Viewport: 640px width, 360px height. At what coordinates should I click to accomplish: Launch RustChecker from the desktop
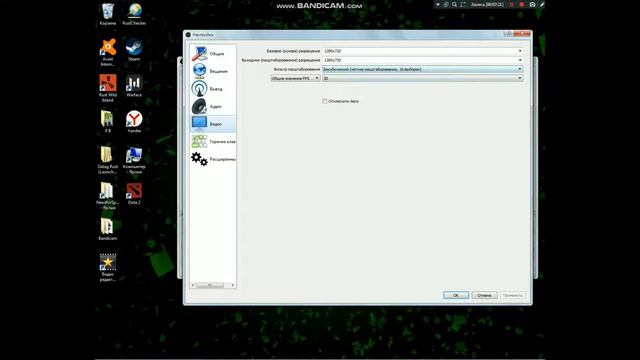[134, 14]
